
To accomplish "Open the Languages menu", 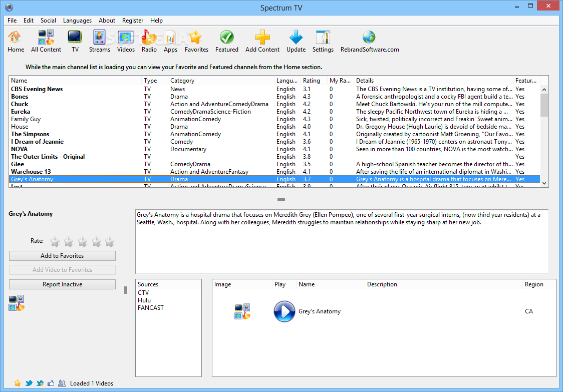I will [77, 21].
